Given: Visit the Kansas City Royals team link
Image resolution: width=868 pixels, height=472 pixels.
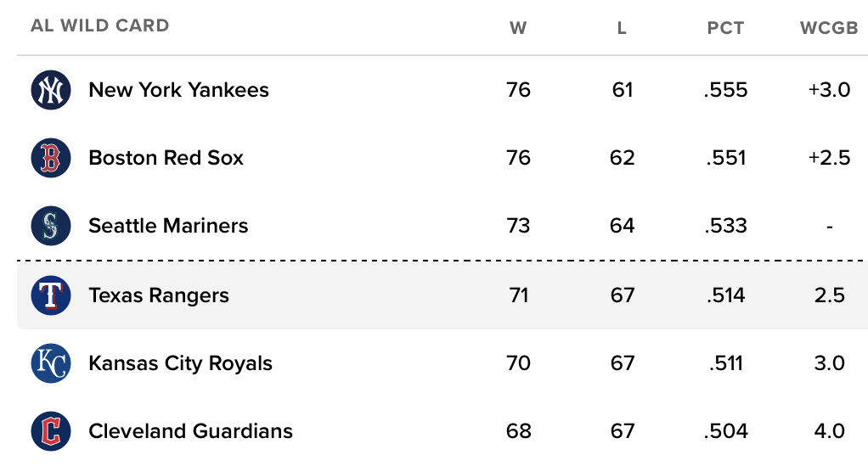Looking at the screenshot, I should pos(180,363).
